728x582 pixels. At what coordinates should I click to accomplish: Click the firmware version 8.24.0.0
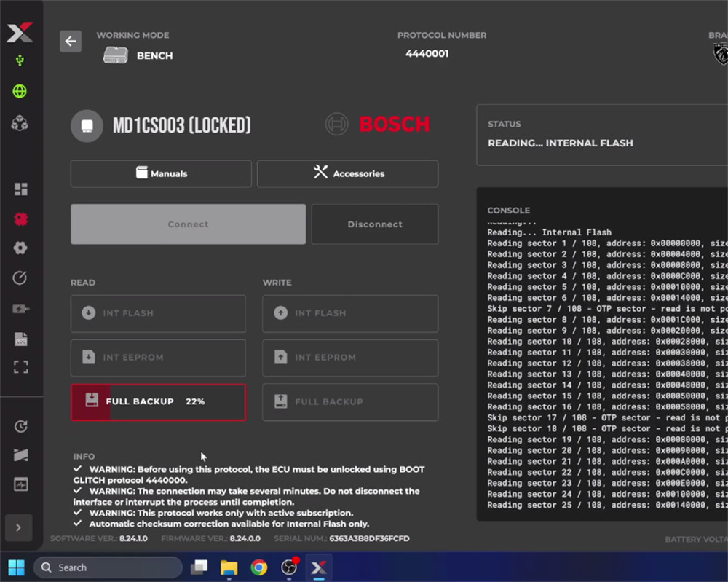[x=245, y=539]
